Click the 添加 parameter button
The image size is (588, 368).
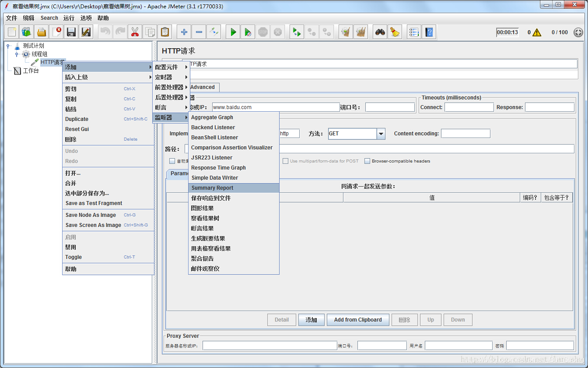click(311, 320)
